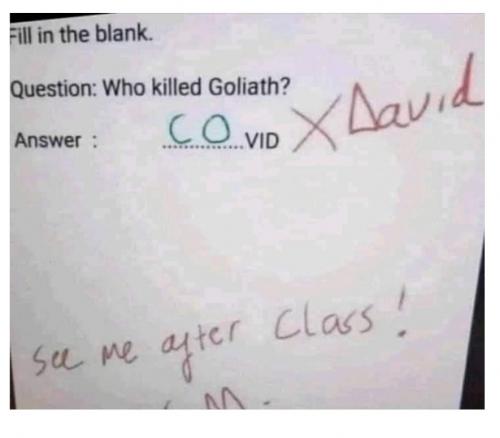Select the Fill in the blank heading
This screenshot has height=438, width=500.
(81, 35)
